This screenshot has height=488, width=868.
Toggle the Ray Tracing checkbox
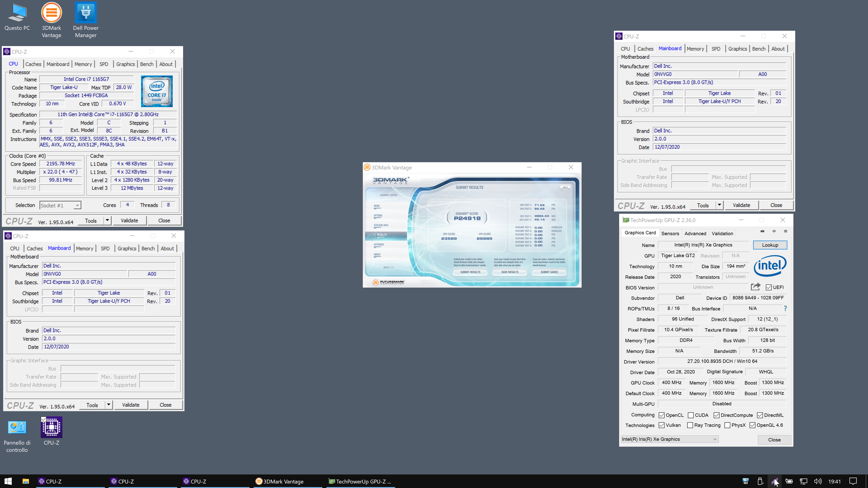pyautogui.click(x=690, y=425)
